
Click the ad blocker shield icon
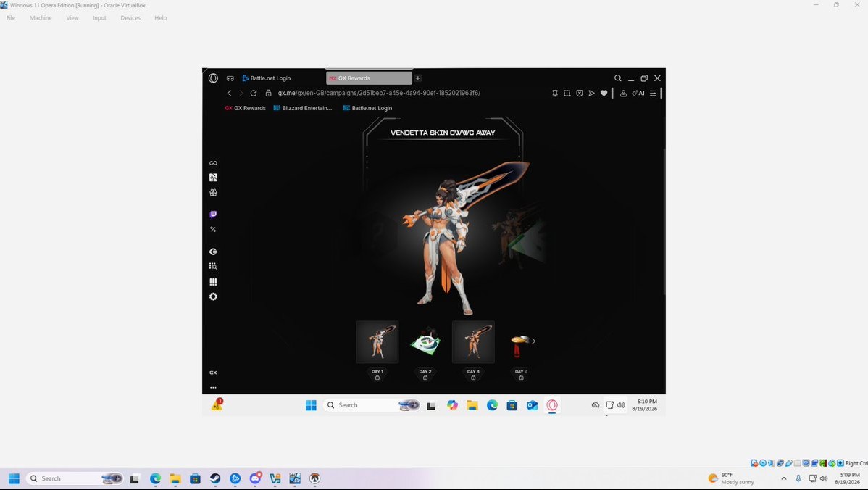coord(579,93)
